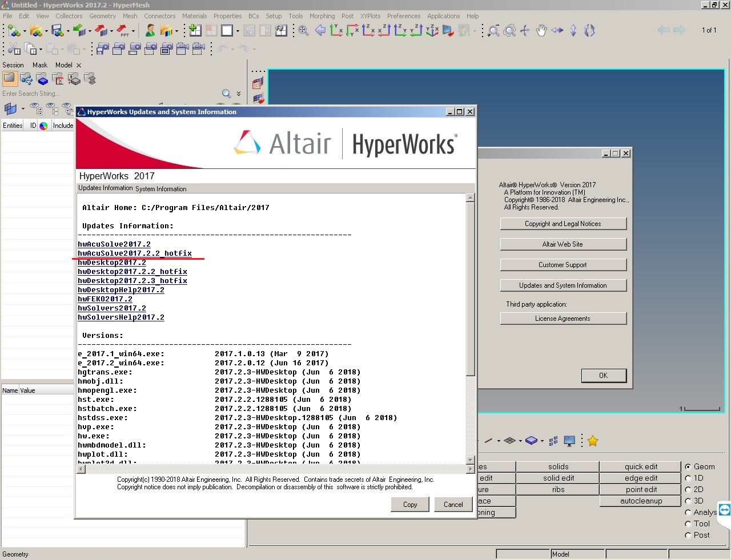
Task: Select the Analysis radio button
Action: [688, 512]
